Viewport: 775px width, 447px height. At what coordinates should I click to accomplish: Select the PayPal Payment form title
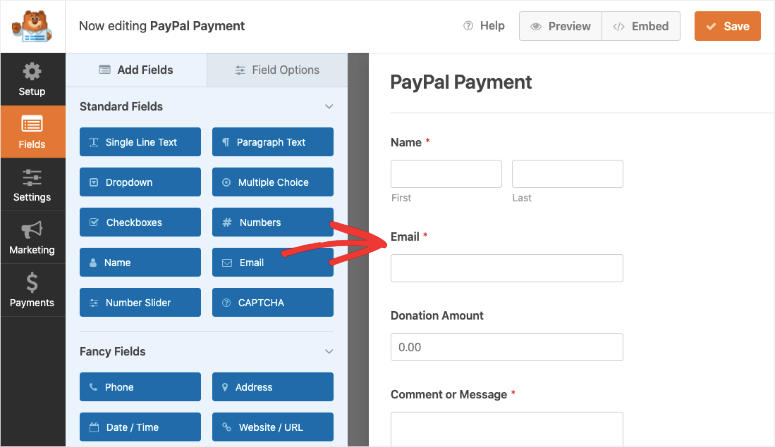pyautogui.click(x=461, y=82)
